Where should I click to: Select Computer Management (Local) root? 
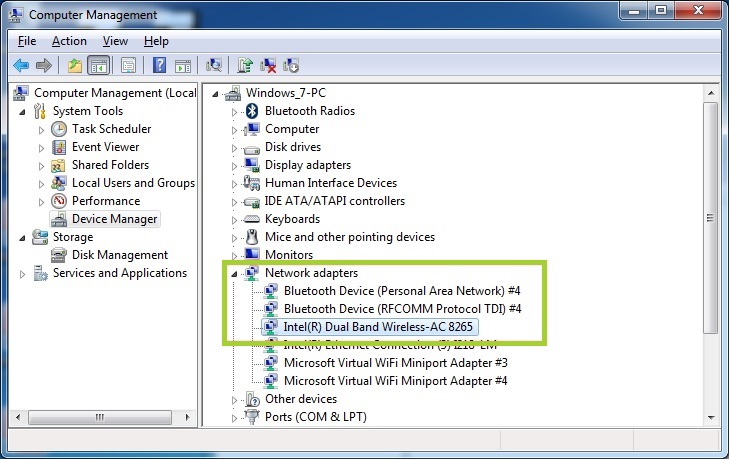tap(115, 93)
